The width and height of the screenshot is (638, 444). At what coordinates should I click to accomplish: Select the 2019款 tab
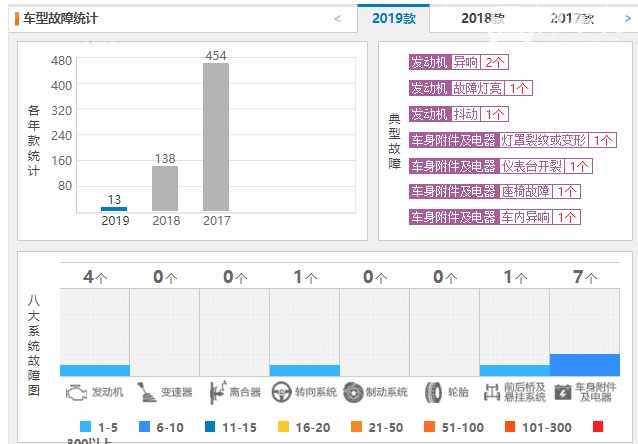pos(393,18)
